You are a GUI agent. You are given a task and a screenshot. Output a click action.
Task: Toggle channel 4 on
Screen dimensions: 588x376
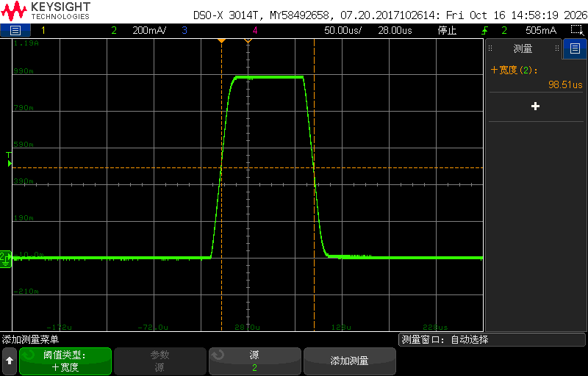coord(255,30)
